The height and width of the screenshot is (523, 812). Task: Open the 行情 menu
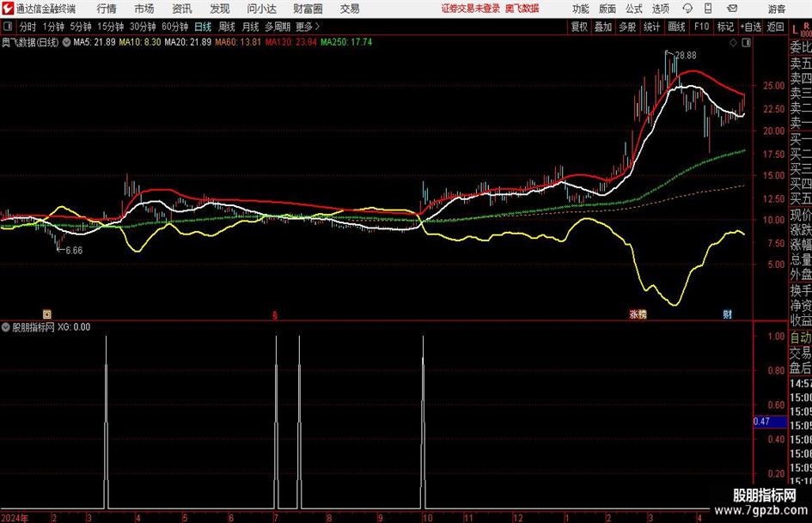(107, 9)
